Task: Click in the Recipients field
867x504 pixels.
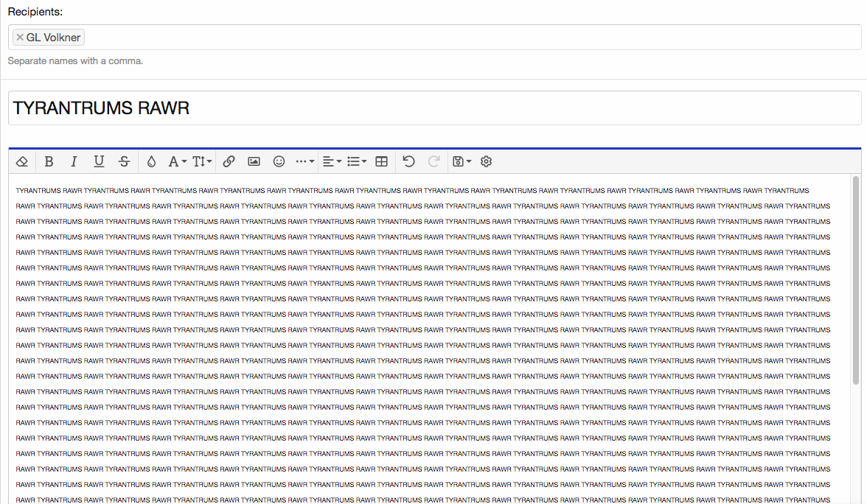Action: pyautogui.click(x=435, y=37)
